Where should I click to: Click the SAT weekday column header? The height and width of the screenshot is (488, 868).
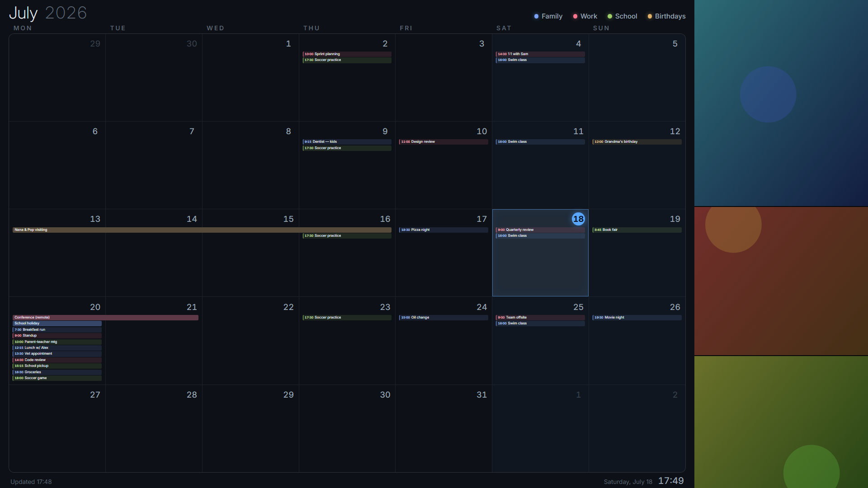[x=504, y=28]
